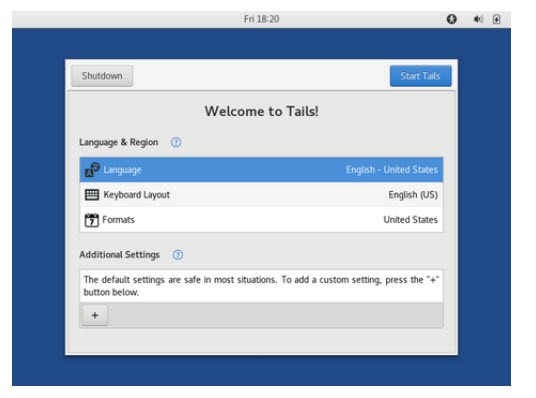Image resolution: width=536 pixels, height=398 pixels.
Task: Open the accessibility menu icon
Action: 452,19
